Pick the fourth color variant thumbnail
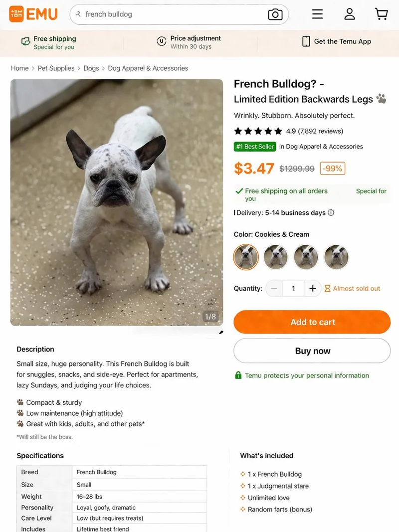The image size is (399, 532). click(x=336, y=257)
